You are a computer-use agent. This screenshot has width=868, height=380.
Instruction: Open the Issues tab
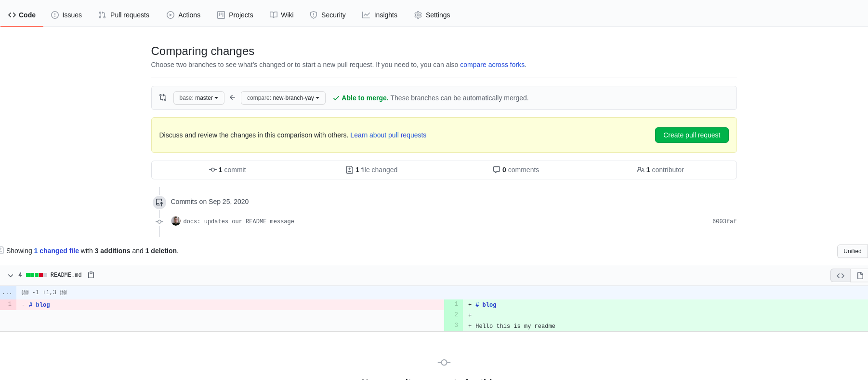tap(66, 15)
